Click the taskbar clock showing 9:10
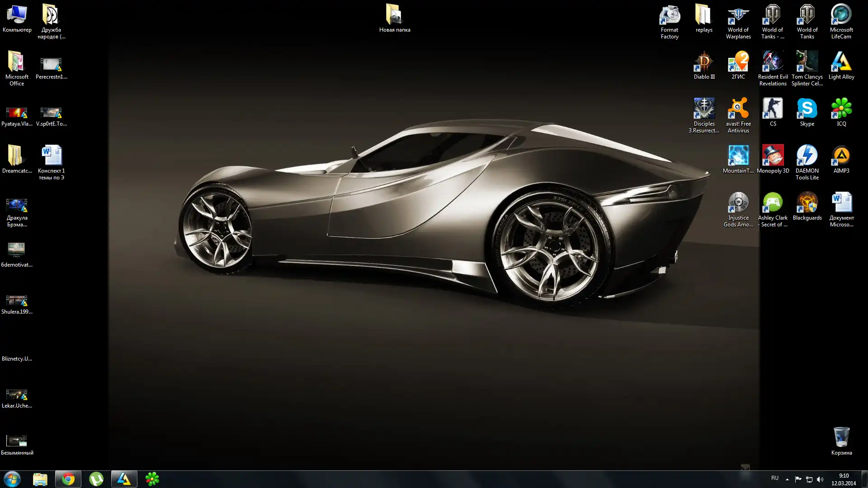The image size is (868, 488). [844, 479]
